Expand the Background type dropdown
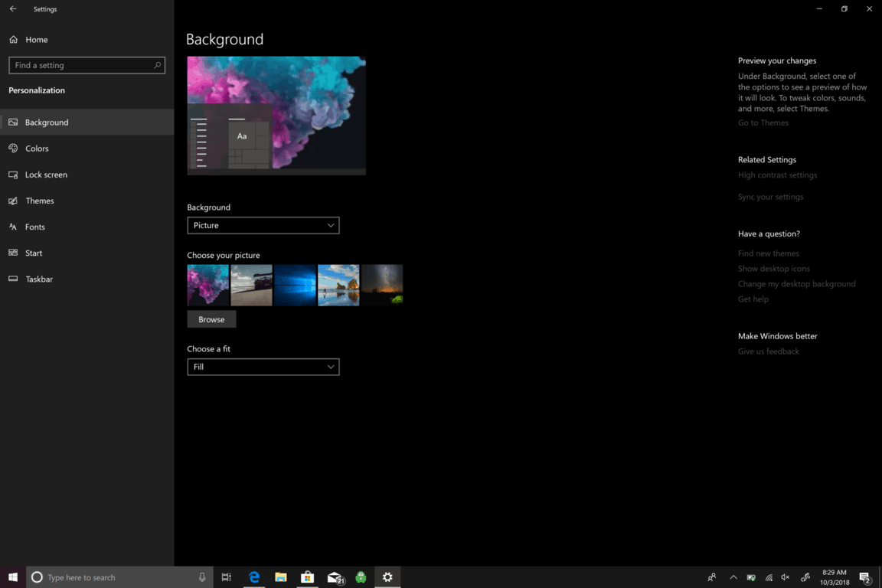Screen dimensions: 882x588 pos(263,225)
